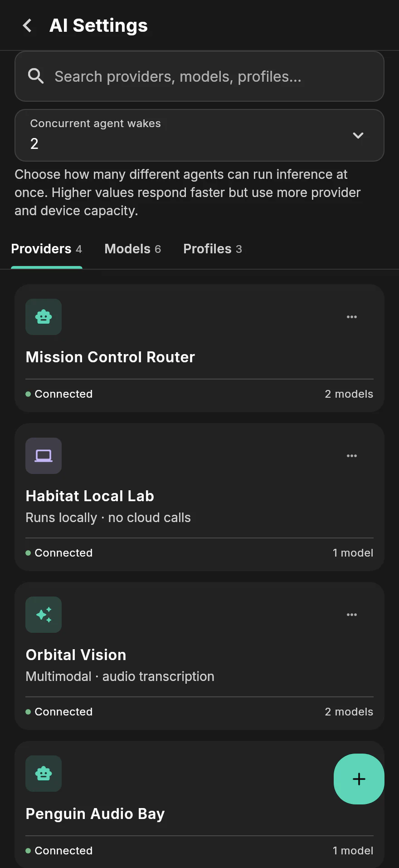Expand the Concurrent agent wakes dropdown
This screenshot has width=399, height=868.
point(199,135)
